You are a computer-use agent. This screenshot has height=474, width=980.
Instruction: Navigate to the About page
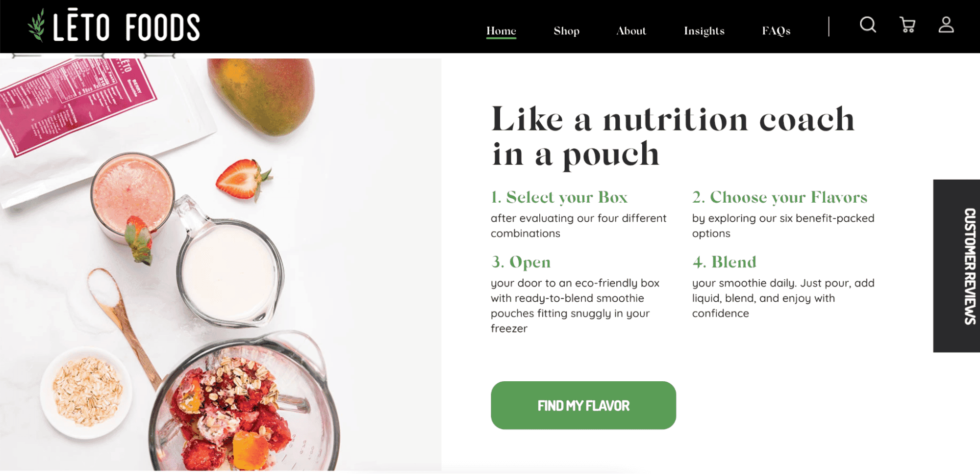click(x=631, y=31)
